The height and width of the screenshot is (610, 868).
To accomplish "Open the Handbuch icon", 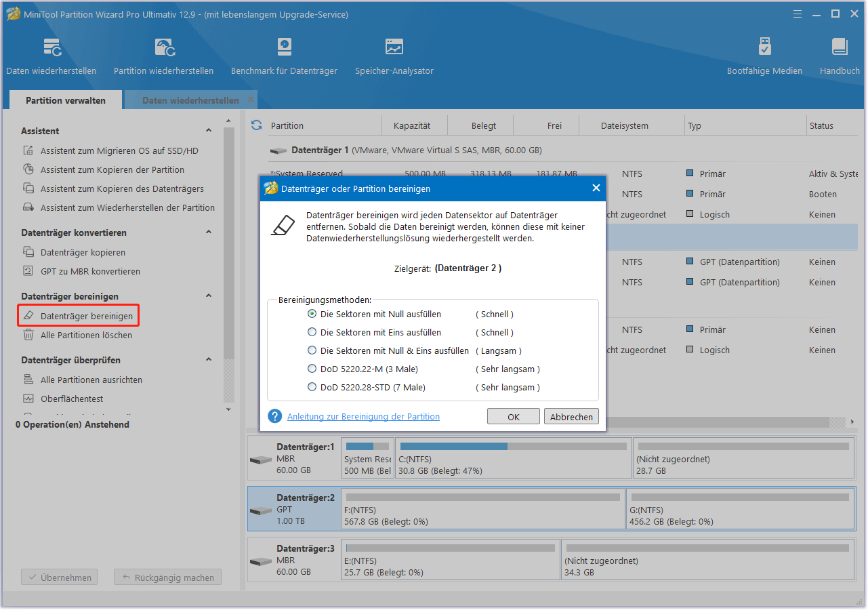I will tap(840, 47).
